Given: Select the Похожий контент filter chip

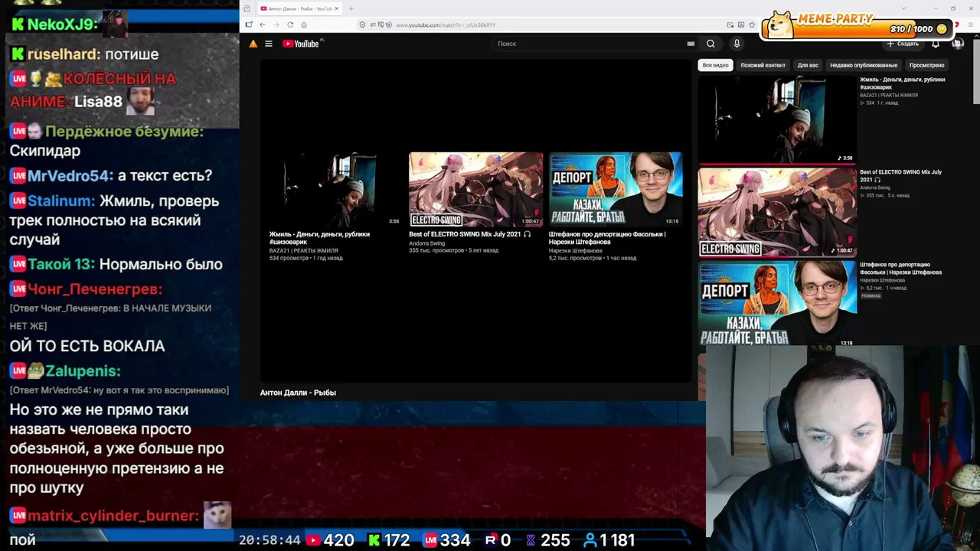Looking at the screenshot, I should 763,65.
